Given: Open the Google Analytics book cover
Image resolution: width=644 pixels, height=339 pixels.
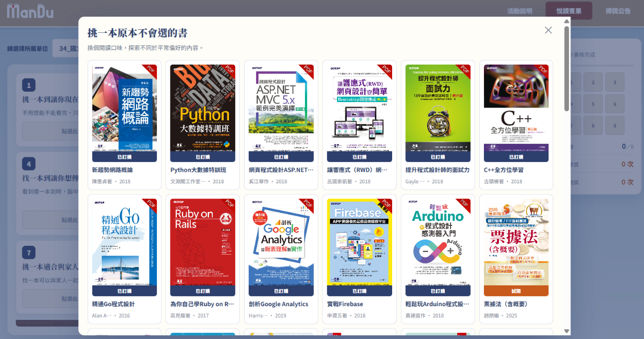Looking at the screenshot, I should [x=281, y=242].
